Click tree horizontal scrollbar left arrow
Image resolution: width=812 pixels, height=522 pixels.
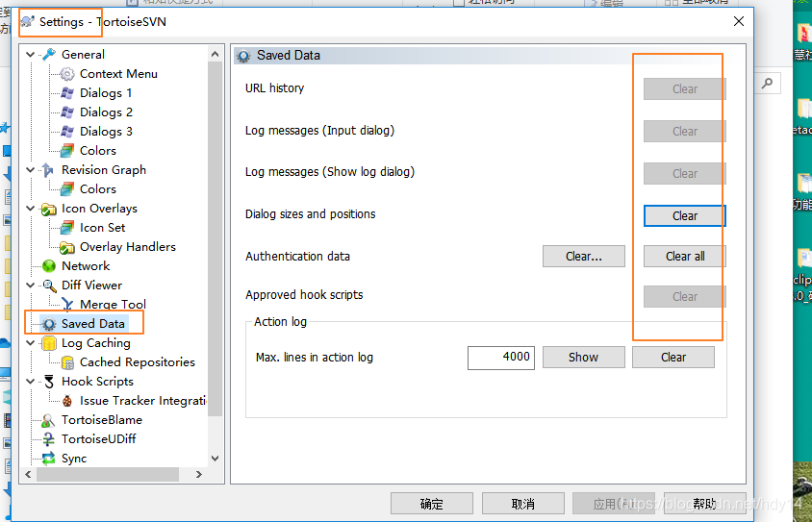click(x=28, y=474)
